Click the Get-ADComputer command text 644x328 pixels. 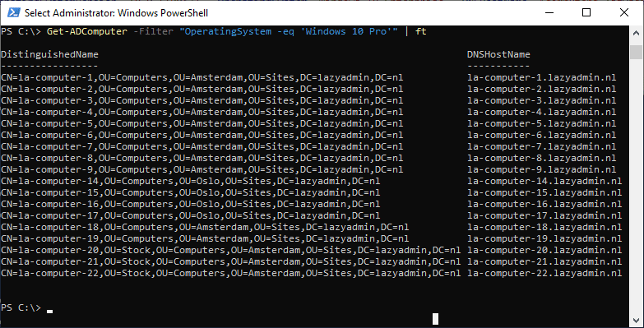(x=87, y=31)
